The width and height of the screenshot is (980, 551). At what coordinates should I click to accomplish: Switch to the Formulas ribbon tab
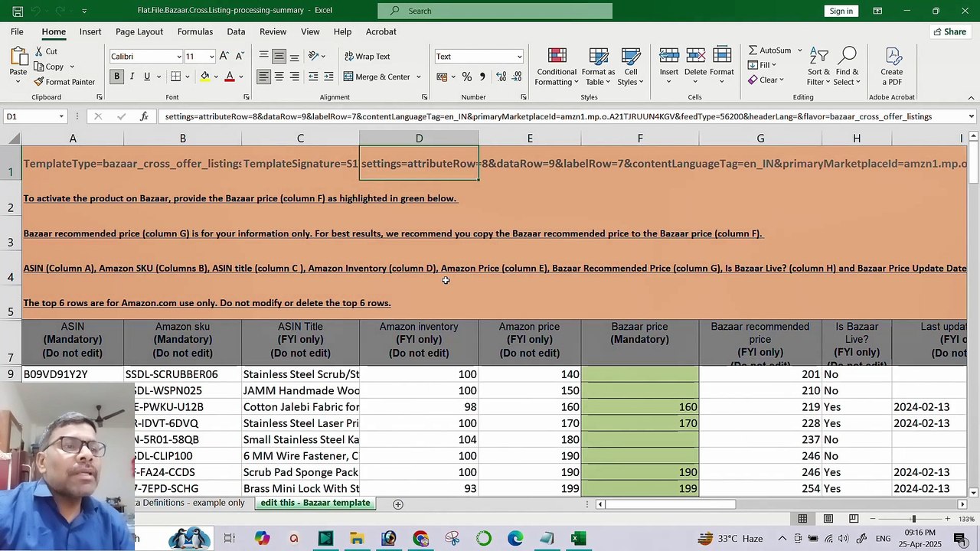pos(195,31)
